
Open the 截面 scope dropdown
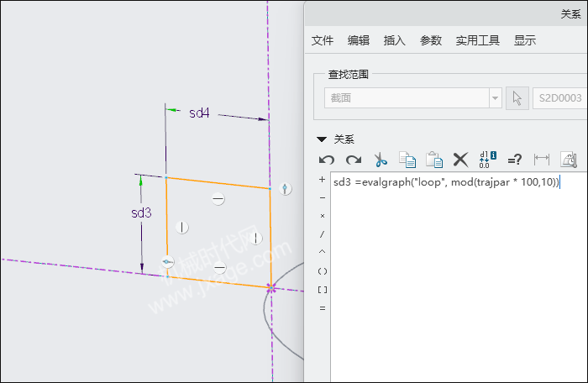413,98
